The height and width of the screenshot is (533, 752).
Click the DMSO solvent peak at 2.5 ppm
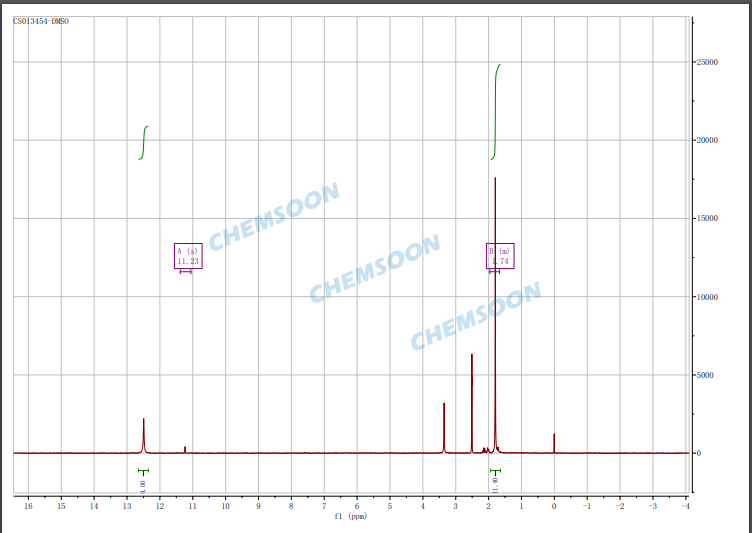pos(472,400)
